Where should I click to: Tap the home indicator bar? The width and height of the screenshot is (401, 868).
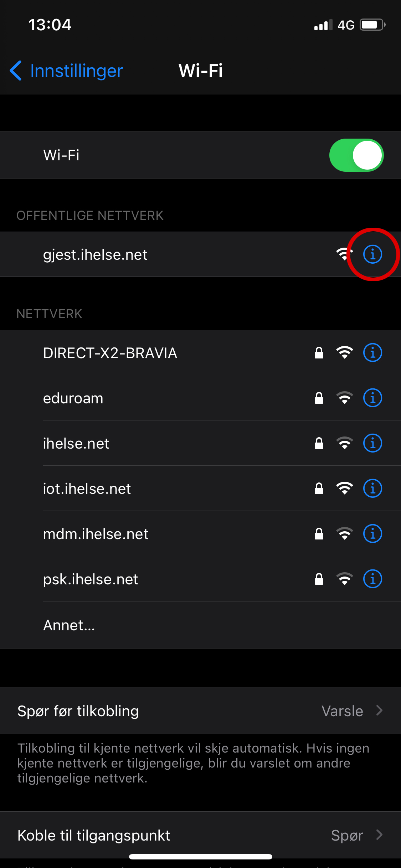(x=200, y=857)
